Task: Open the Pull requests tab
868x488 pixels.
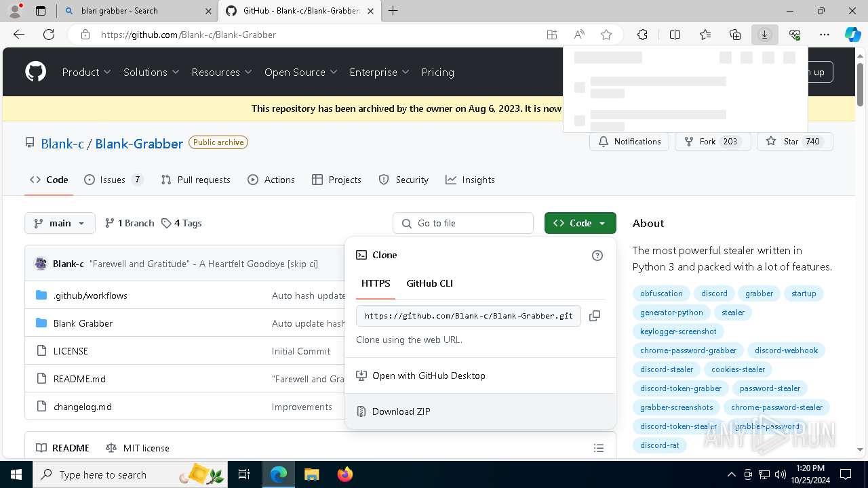Action: 195,180
